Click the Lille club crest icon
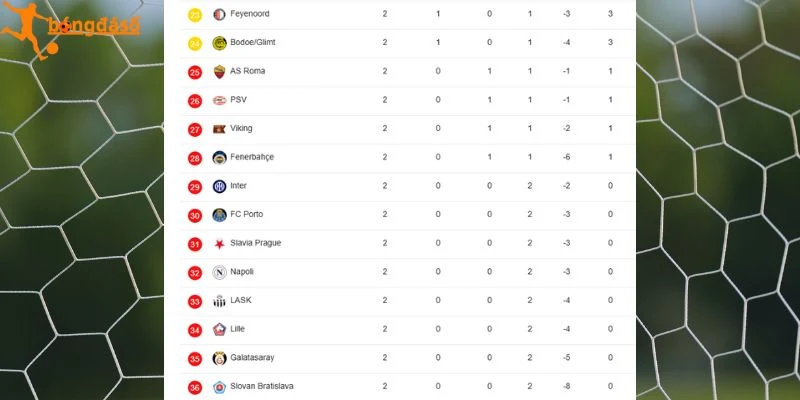 (219, 330)
